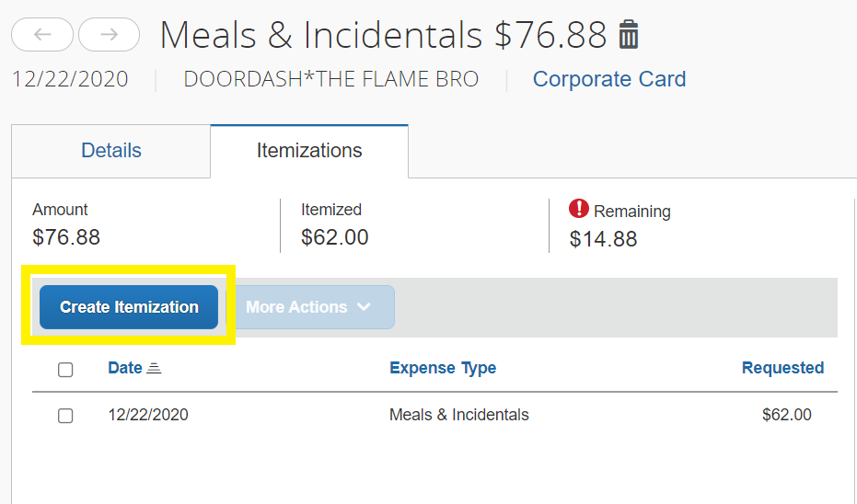Delete the expense using the trash icon
This screenshot has height=504, width=857.
(x=629, y=34)
